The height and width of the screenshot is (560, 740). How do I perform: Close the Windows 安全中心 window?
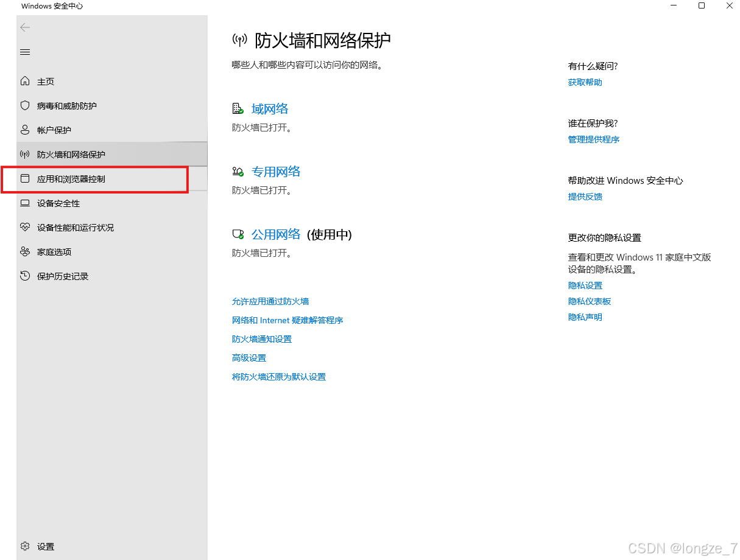tap(729, 5)
